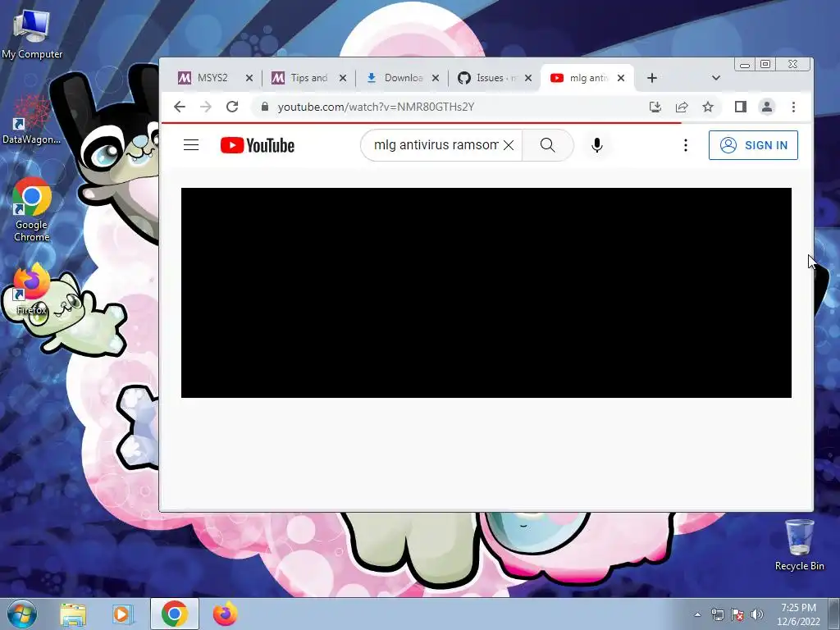Share this page via share icon
The height and width of the screenshot is (630, 840).
682,107
